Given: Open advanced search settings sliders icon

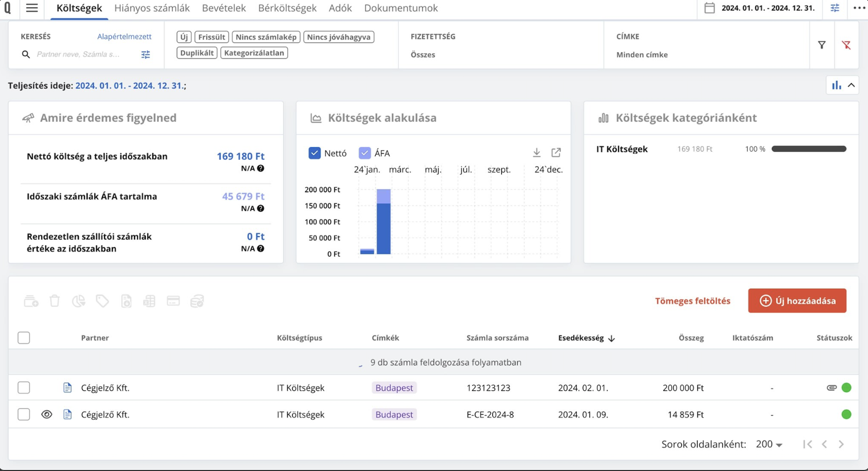Looking at the screenshot, I should click(x=145, y=55).
